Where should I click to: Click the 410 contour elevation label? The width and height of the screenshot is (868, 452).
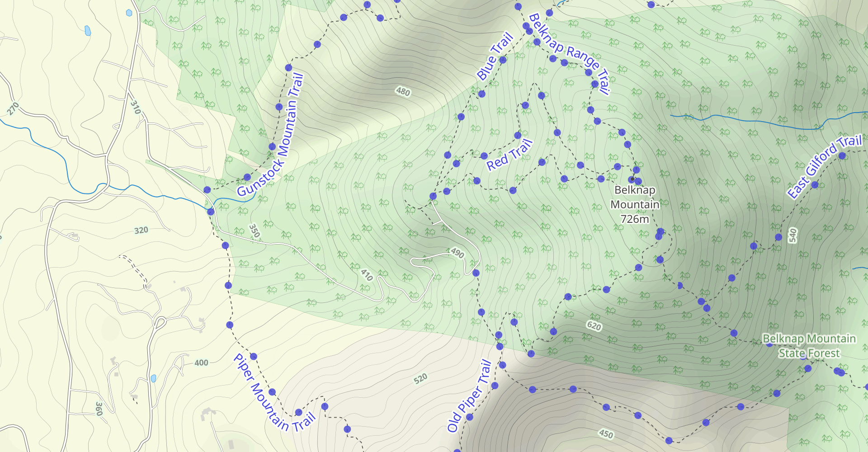[x=367, y=275]
